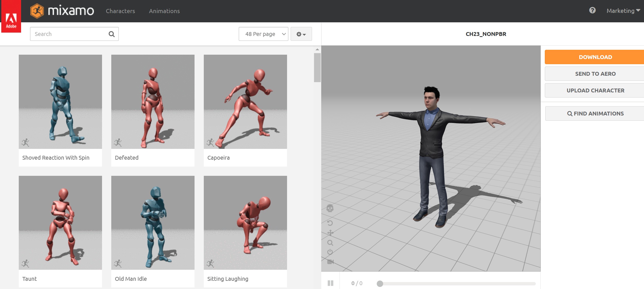Click the orange DOWNLOAD button
The image size is (644, 289).
click(x=594, y=57)
